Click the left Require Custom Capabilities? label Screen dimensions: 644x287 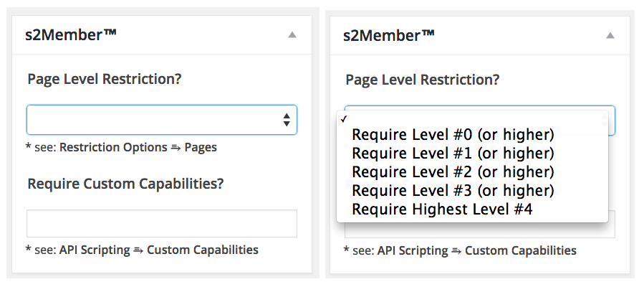coord(125,184)
